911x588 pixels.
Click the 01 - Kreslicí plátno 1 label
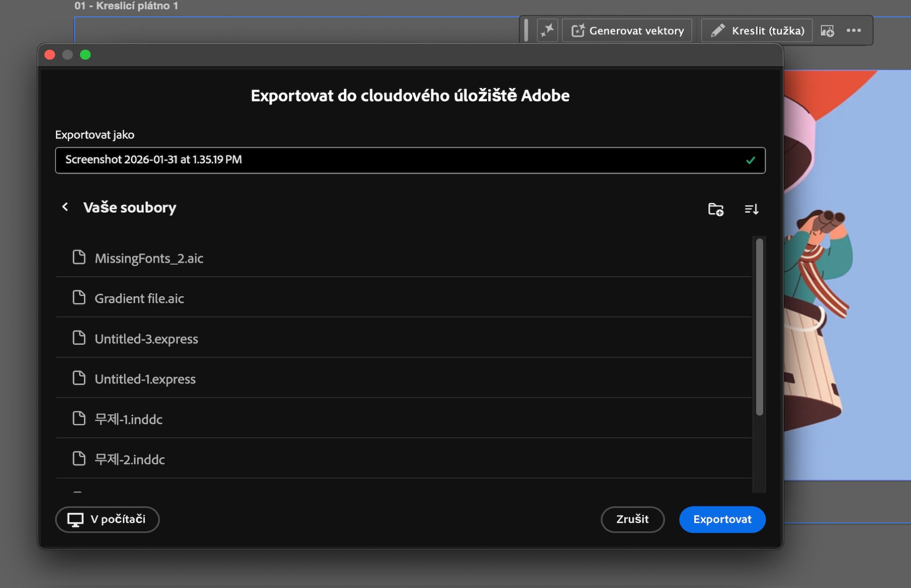click(126, 6)
